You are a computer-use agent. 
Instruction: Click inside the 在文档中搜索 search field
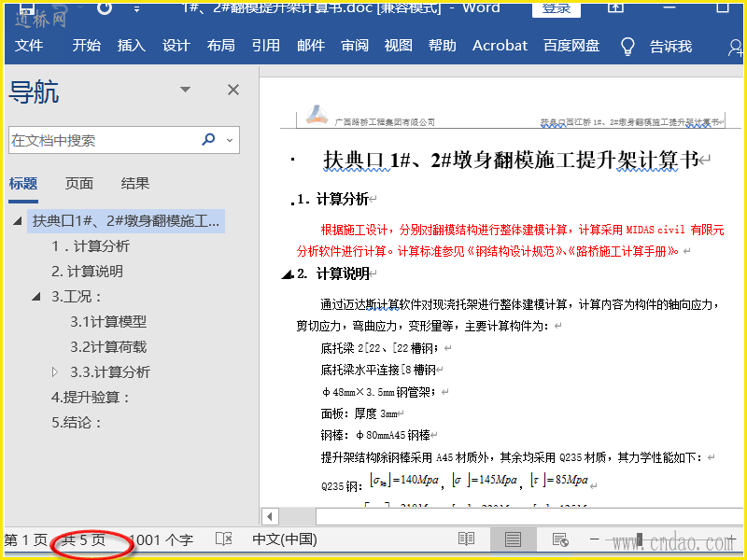click(x=98, y=141)
